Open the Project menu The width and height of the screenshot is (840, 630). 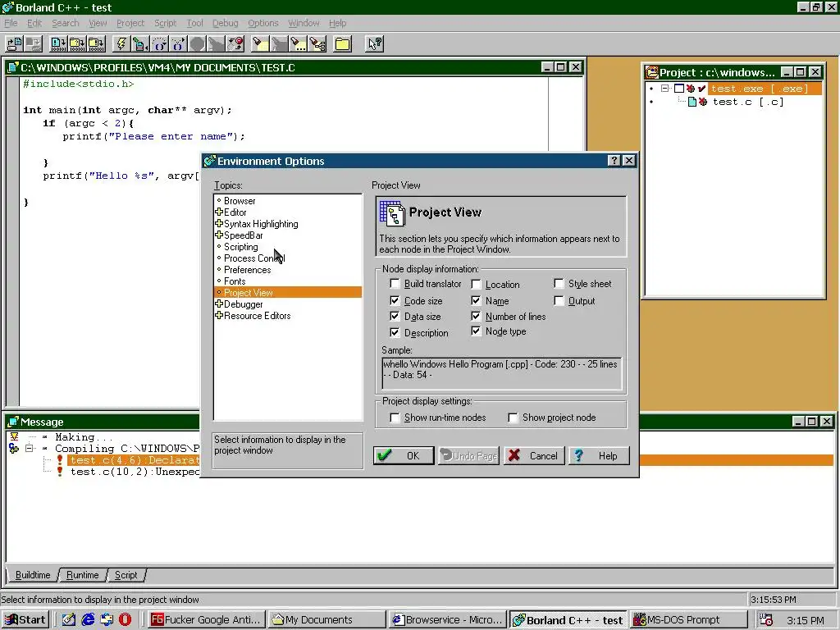[130, 23]
